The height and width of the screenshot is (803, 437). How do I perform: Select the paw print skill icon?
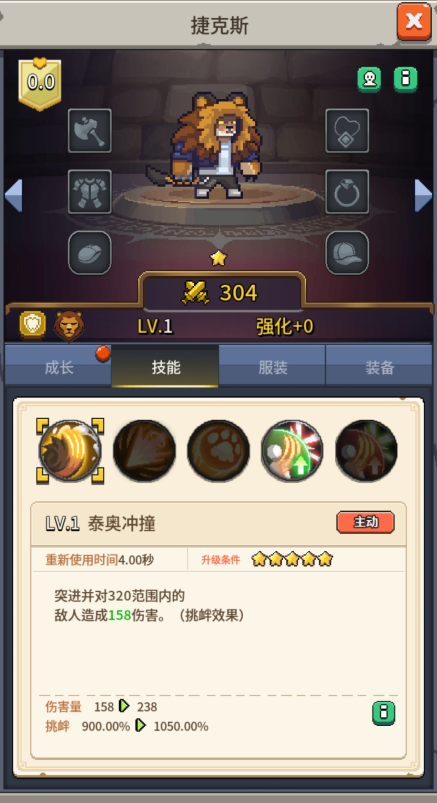[218, 451]
